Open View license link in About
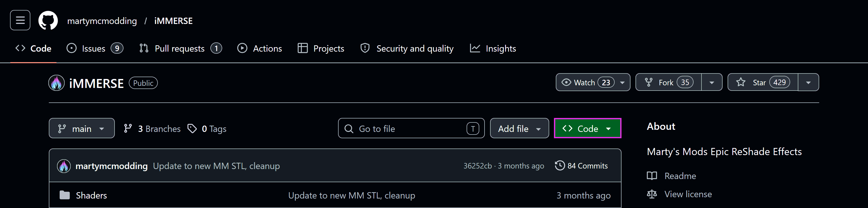Image resolution: width=868 pixels, height=208 pixels. point(679,194)
